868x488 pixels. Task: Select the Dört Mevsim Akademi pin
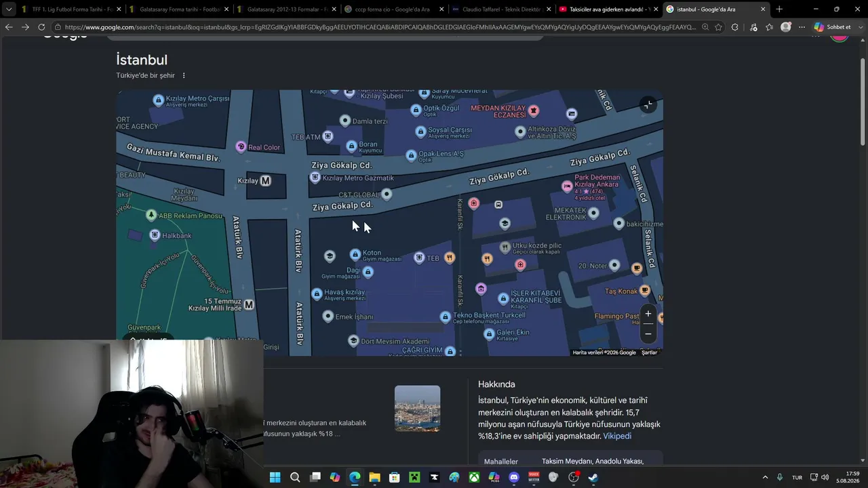pos(353,340)
